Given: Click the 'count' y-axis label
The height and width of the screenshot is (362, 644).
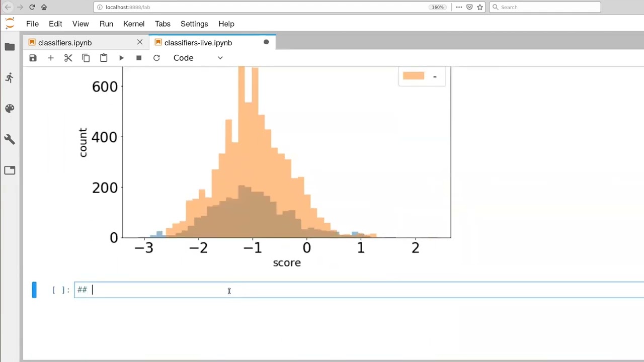Looking at the screenshot, I should click(x=83, y=142).
